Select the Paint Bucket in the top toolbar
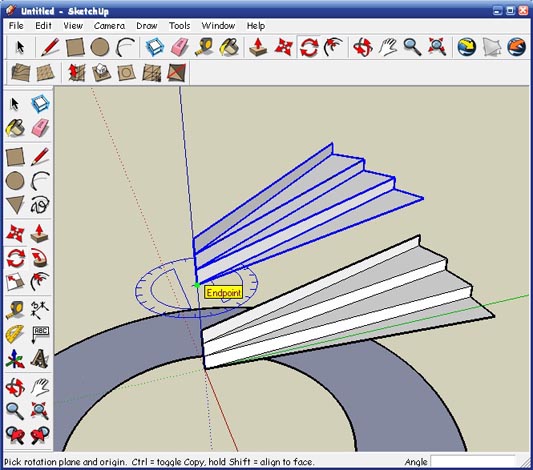The height and width of the screenshot is (470, 533). point(229,47)
